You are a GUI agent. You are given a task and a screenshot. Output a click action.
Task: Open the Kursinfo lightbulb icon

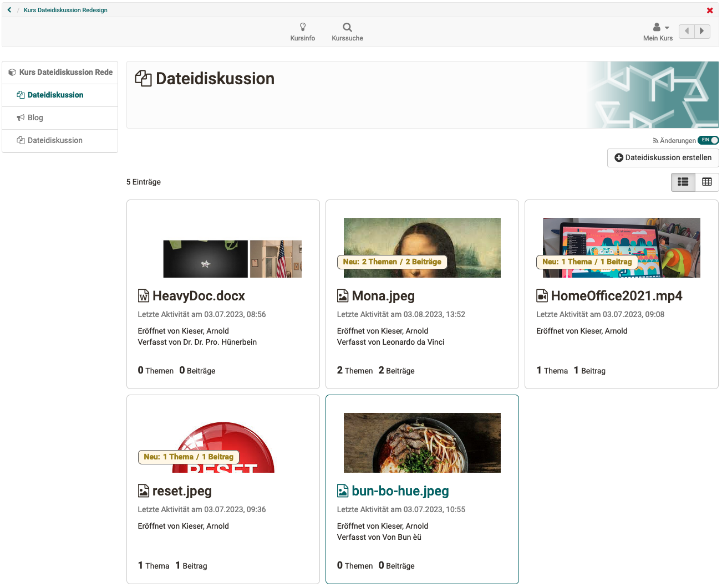[303, 27]
